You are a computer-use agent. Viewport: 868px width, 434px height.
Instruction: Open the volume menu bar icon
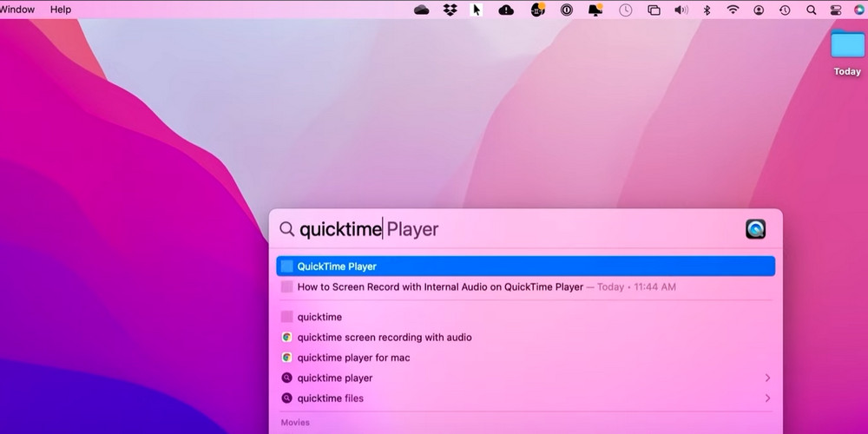tap(681, 10)
